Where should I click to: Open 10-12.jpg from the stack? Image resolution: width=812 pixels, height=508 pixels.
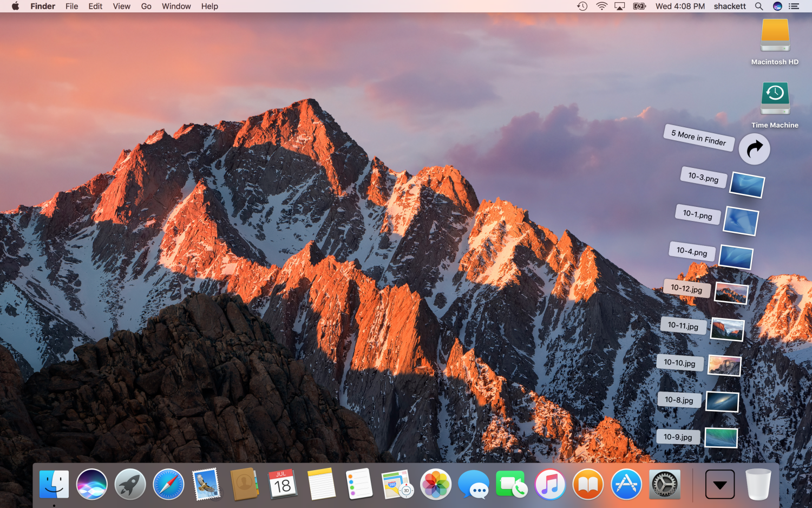(731, 293)
